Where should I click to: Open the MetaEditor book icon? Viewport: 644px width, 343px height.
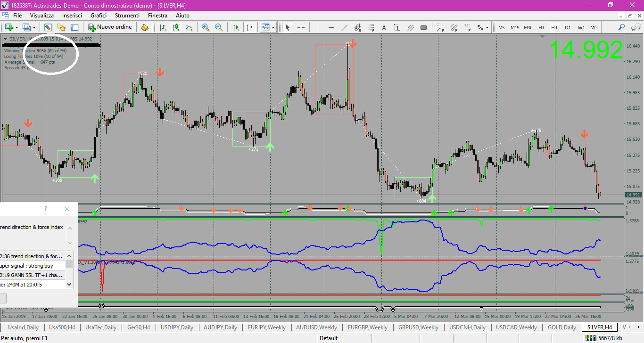(x=145, y=27)
